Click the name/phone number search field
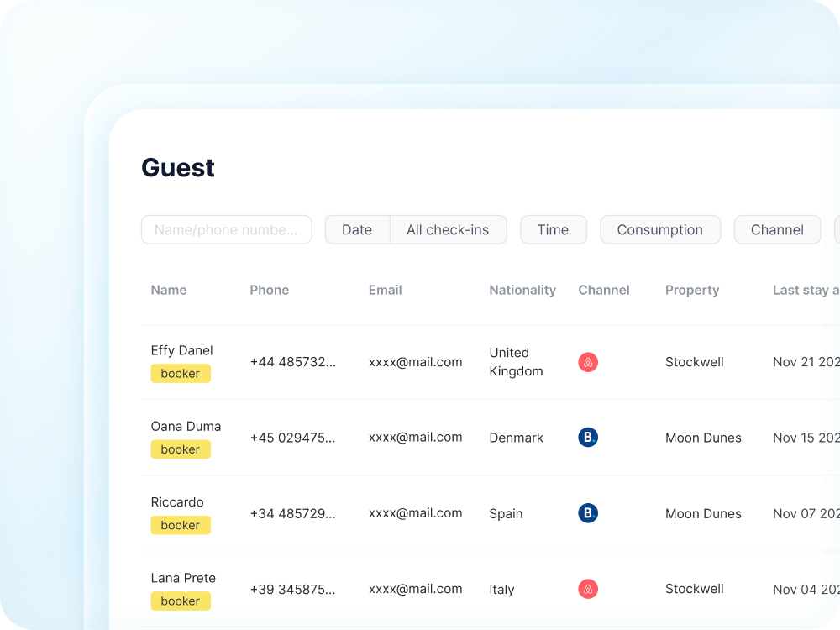Image resolution: width=840 pixels, height=630 pixels. 226,229
